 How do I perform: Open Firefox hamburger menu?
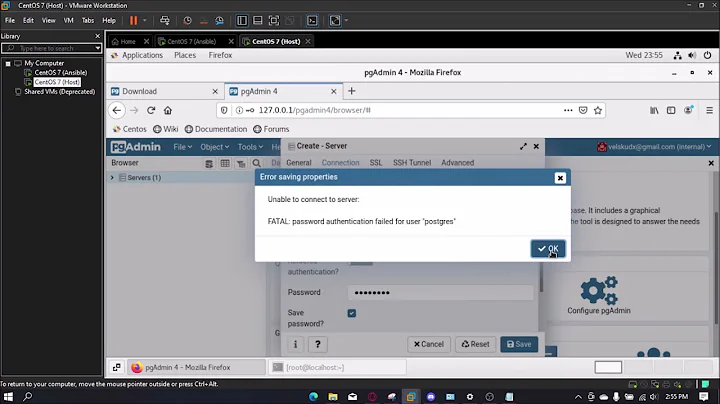[x=709, y=110]
